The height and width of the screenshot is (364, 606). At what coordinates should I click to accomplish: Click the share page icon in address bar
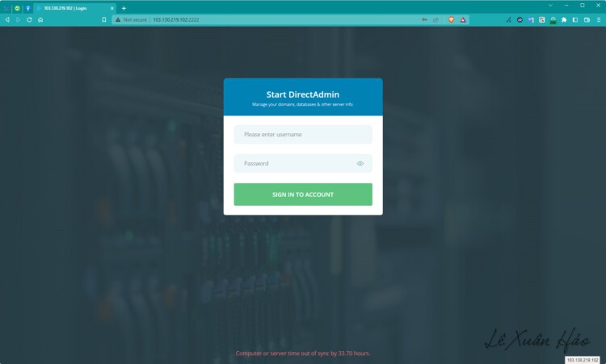pos(436,19)
